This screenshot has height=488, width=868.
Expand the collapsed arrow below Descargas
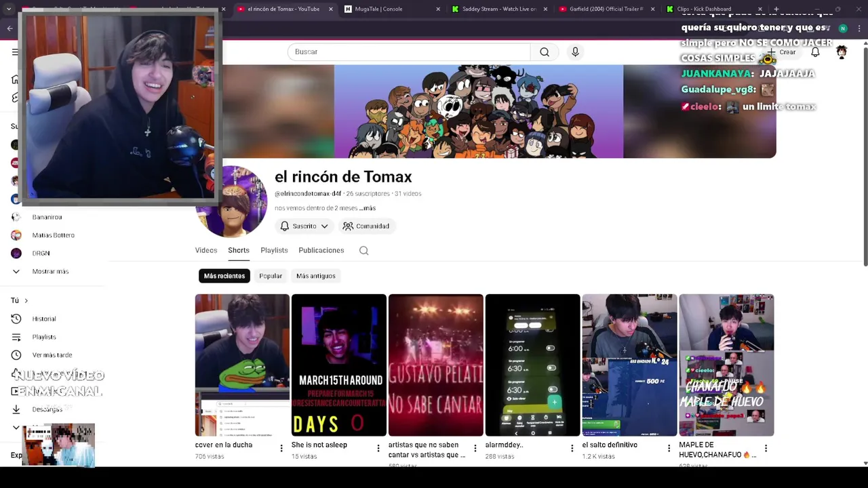tap(16, 428)
